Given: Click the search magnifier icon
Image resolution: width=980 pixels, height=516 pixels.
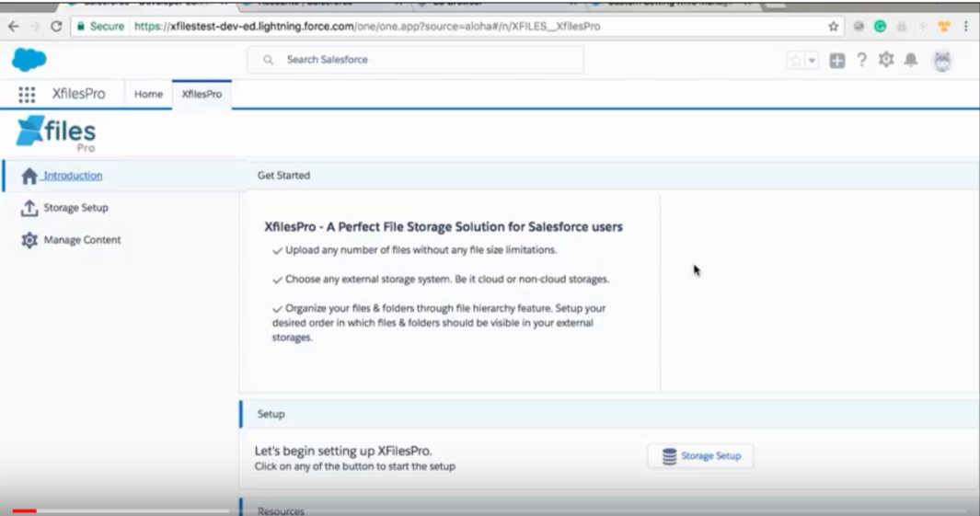Looking at the screenshot, I should [268, 60].
